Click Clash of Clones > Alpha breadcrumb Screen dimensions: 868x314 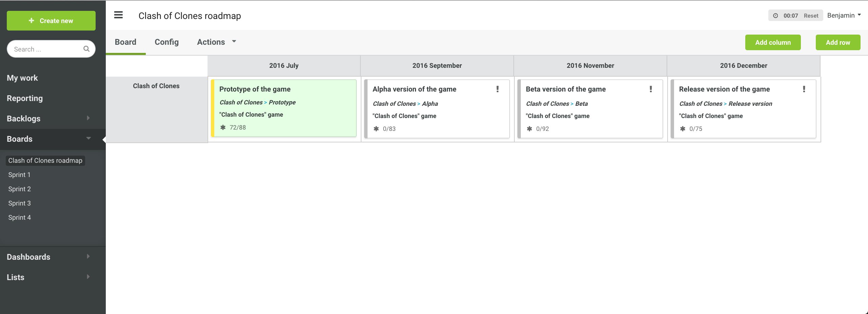(x=405, y=104)
